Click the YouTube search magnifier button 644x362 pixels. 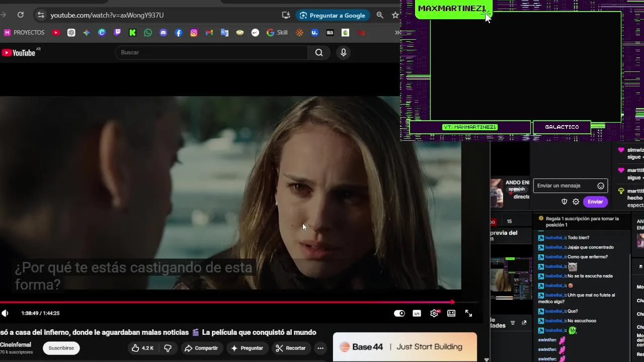pyautogui.click(x=319, y=52)
